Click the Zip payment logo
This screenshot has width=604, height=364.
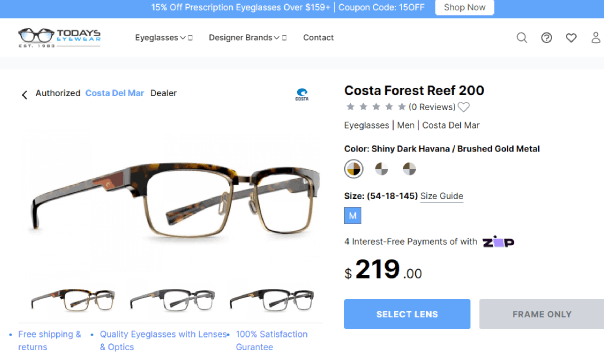point(498,242)
